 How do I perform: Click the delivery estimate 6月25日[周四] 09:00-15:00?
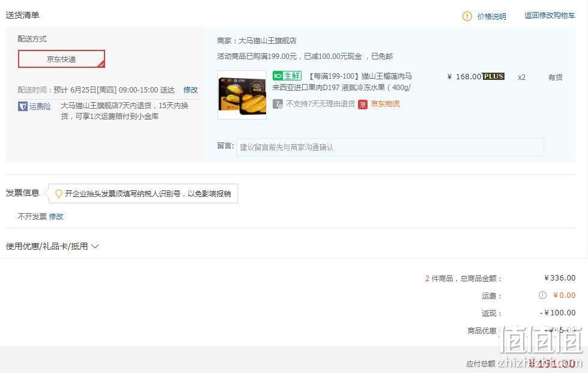[x=114, y=90]
